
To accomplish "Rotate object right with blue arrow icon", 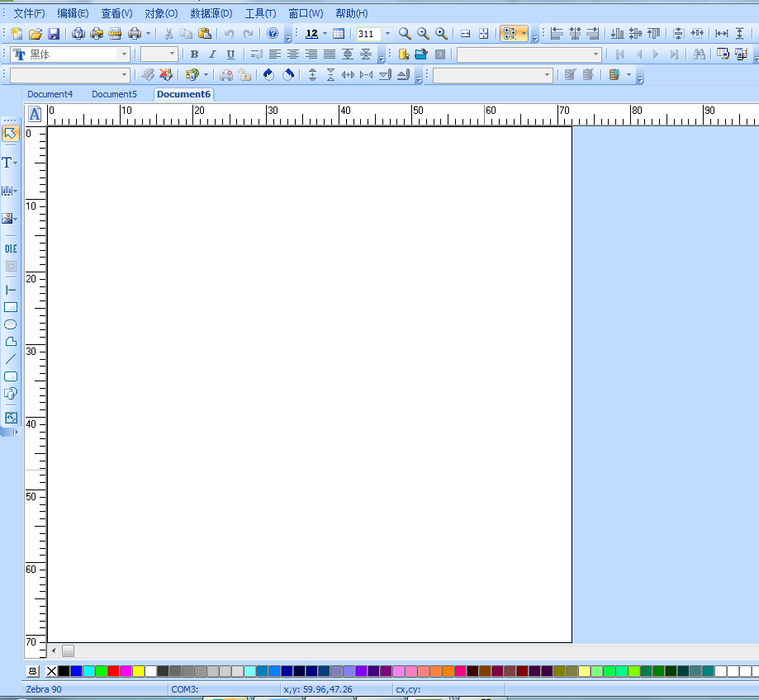I will click(288, 74).
